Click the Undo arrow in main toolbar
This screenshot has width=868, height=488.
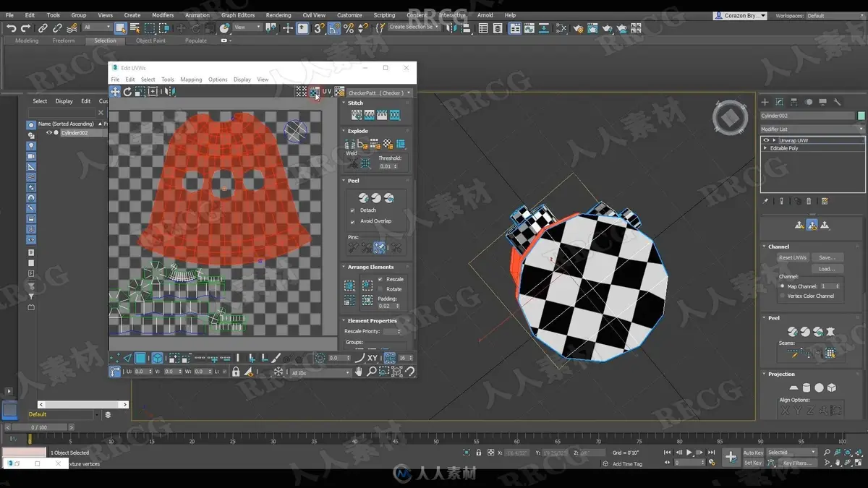(x=12, y=28)
